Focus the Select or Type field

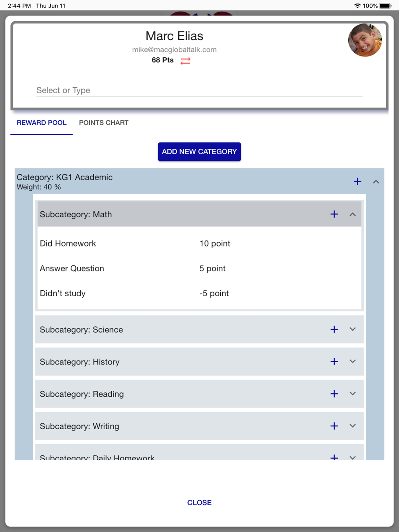point(199,90)
